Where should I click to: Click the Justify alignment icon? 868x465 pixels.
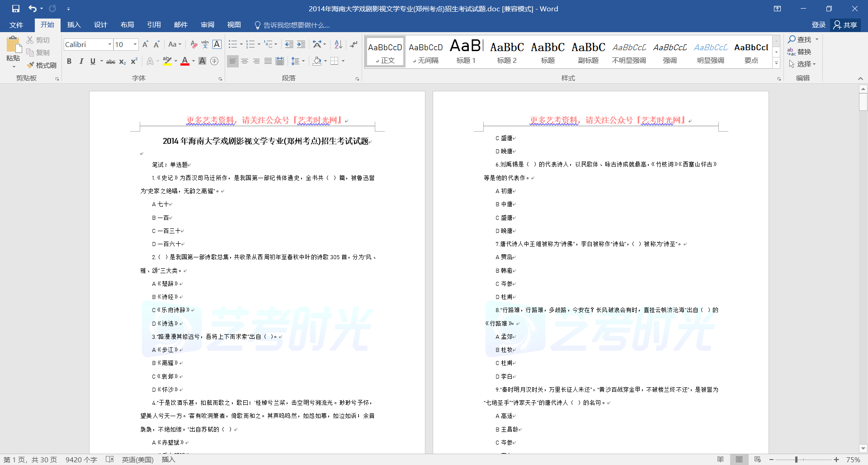click(268, 61)
